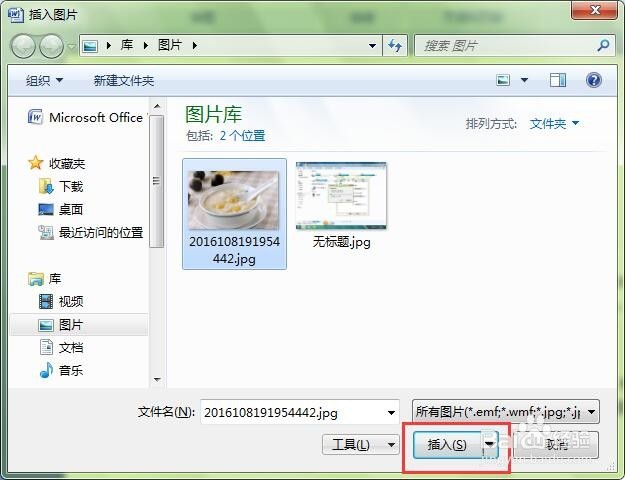This screenshot has width=625, height=480.
Task: Click the 插入(S) button
Action: [447, 445]
